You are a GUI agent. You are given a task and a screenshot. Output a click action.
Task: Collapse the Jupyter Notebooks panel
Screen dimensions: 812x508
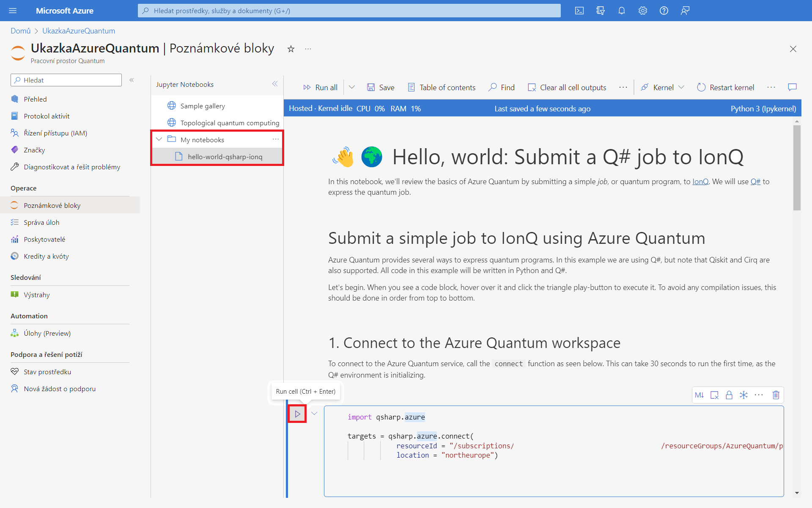point(275,84)
